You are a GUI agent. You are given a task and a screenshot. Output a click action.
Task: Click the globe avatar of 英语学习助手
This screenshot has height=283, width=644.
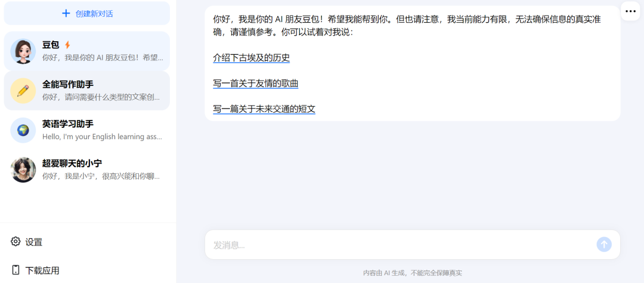[x=23, y=130]
